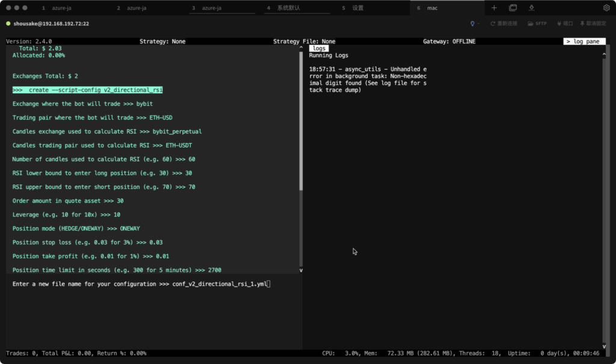Click the 重新连接 reconnect button
The image size is (616, 364).
504,23
